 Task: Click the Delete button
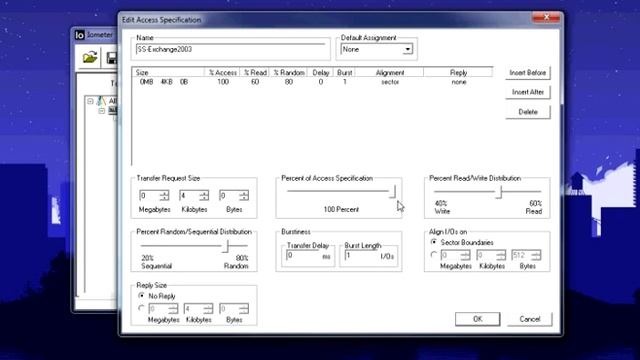(527, 112)
